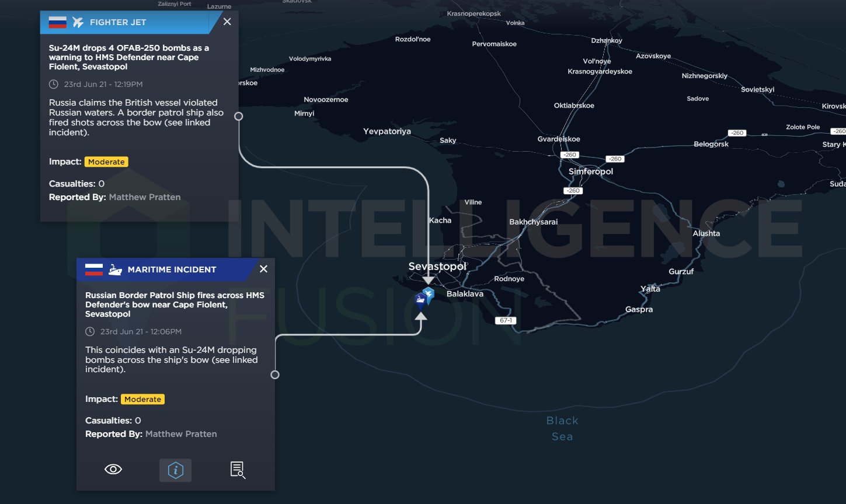This screenshot has width=846, height=504.
Task: Click the '23rd Jun 21 - 12:19PM' timestamp
Action: (103, 84)
